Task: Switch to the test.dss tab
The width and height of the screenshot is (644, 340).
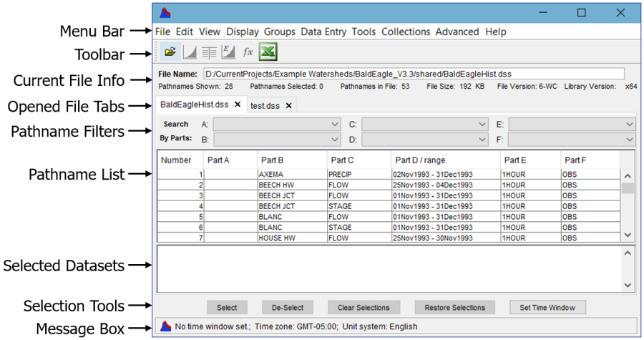Action: tap(265, 106)
